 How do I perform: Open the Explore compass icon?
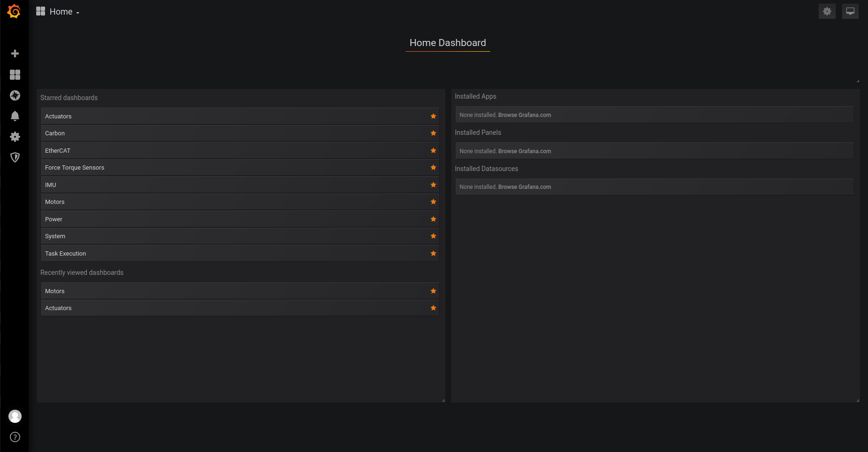click(x=15, y=95)
